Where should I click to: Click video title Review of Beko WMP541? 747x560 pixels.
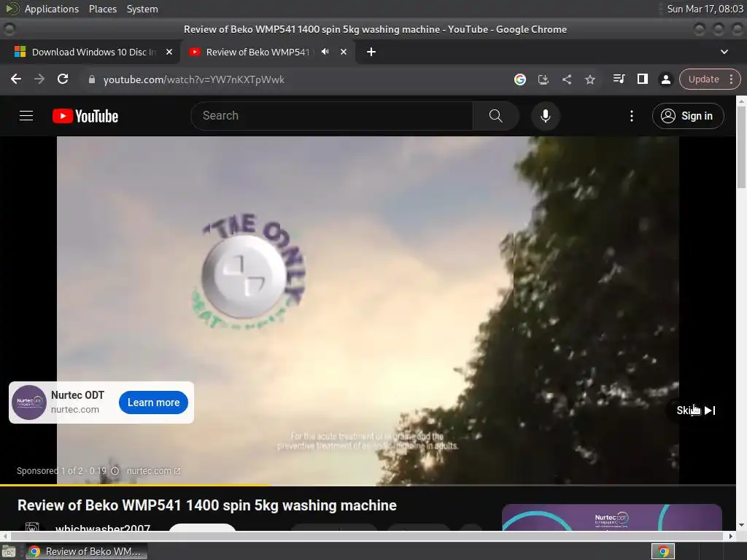pos(206,505)
